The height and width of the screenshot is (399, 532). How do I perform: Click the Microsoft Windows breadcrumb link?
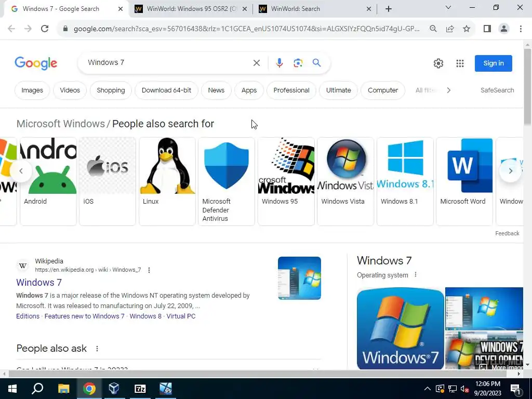point(61,124)
